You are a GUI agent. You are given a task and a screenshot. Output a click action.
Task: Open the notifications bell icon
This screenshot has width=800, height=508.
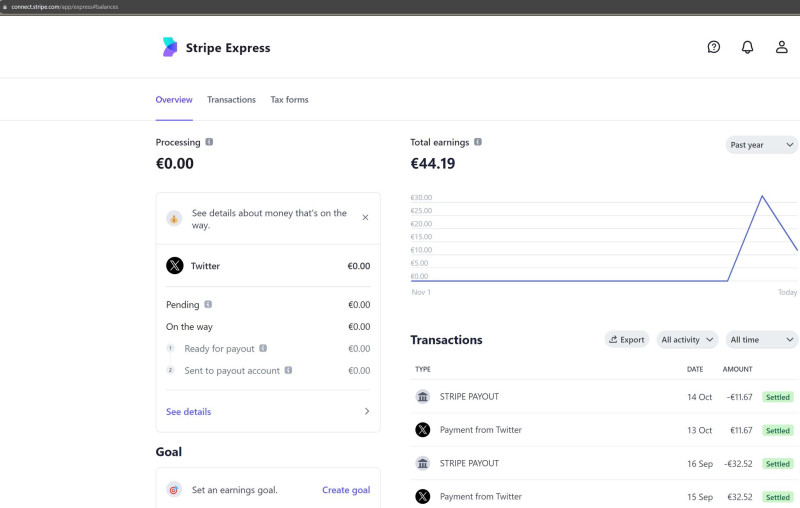tap(747, 47)
